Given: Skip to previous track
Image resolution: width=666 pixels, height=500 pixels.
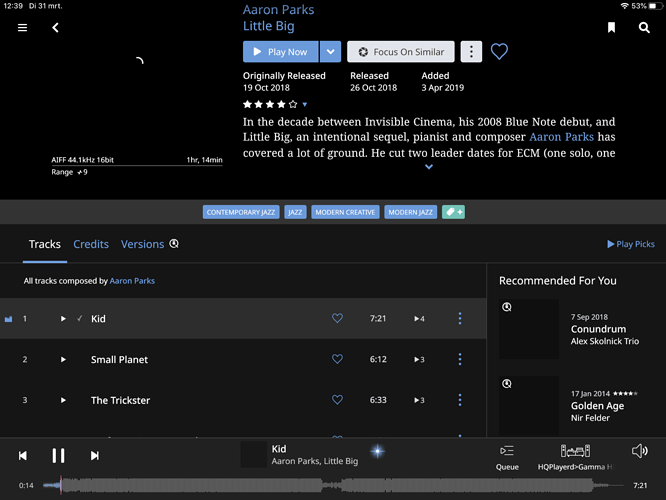Looking at the screenshot, I should coord(23,455).
